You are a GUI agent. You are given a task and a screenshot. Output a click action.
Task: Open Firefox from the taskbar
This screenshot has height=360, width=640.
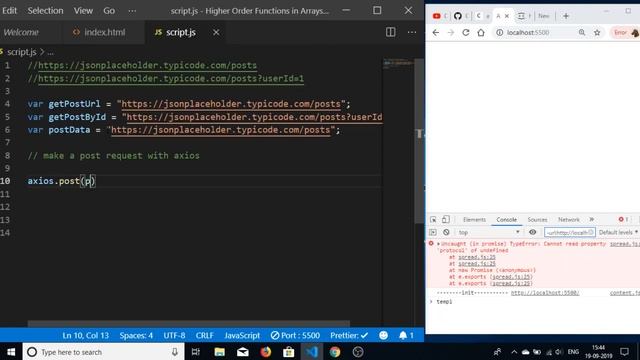point(266,352)
